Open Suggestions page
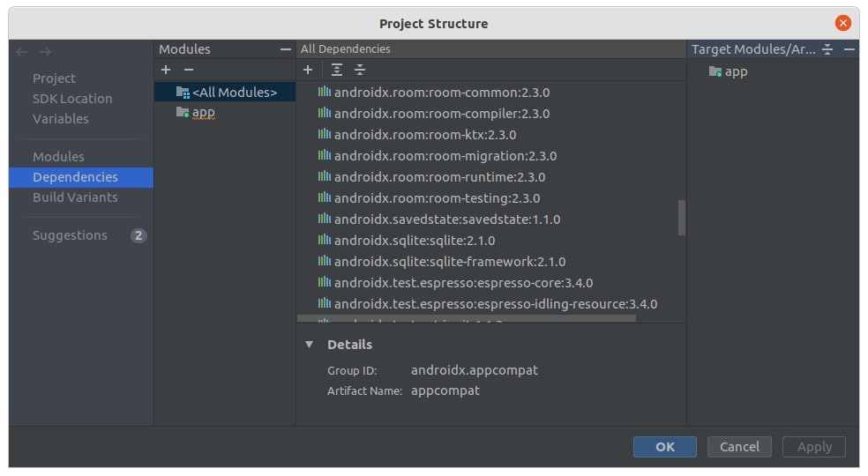This screenshot has width=868, height=476. tap(70, 235)
